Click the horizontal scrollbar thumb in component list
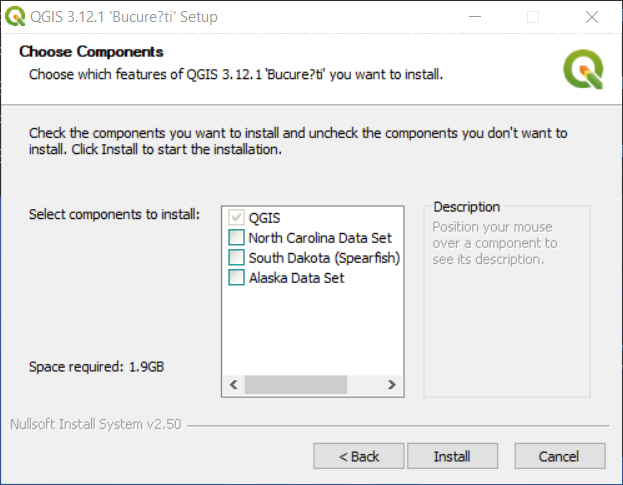623x485 pixels. 296,385
